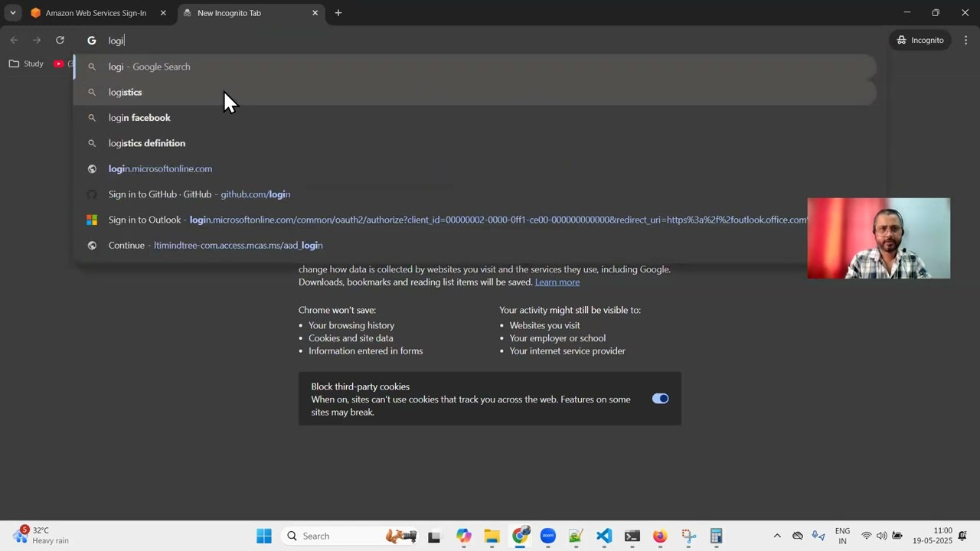Open the Incognito indicator button
Viewport: 980px width, 551px height.
pos(920,40)
